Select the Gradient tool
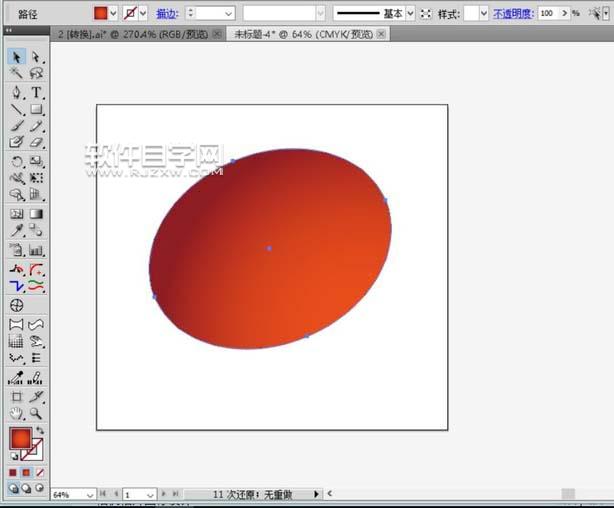614x508 pixels. click(36, 213)
